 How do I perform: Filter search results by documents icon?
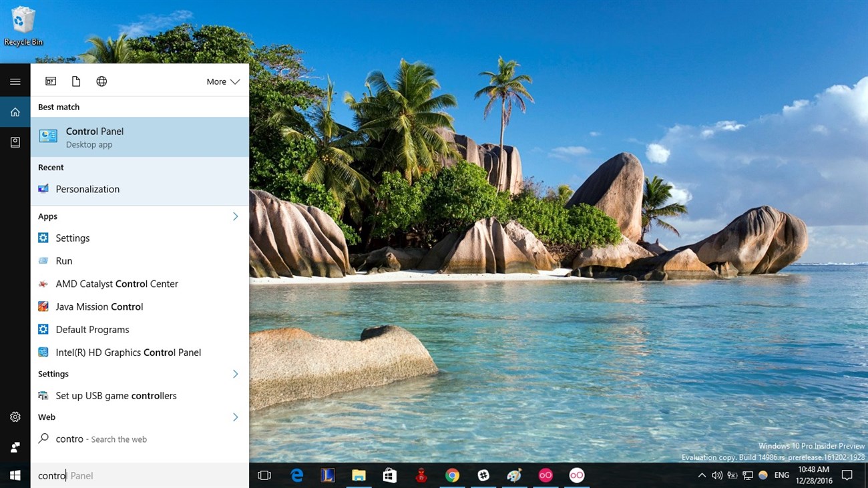[x=76, y=81]
